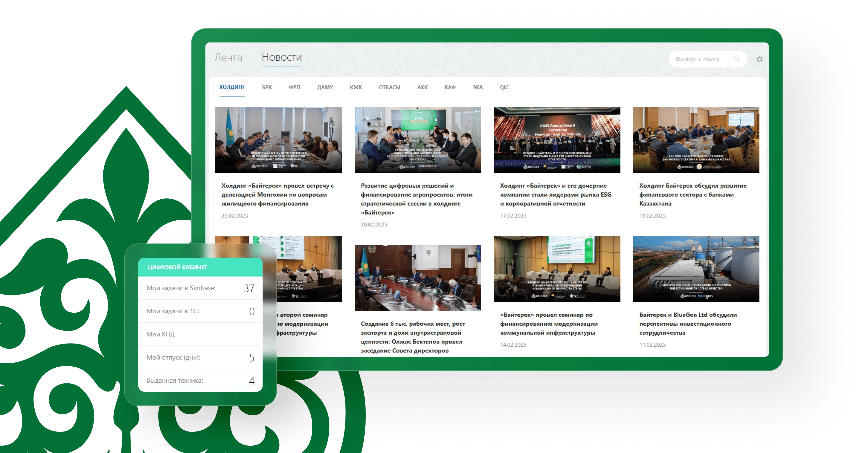Open thumbnail of Совет директоров meeting
Image resolution: width=868 pixels, height=453 pixels.
click(x=417, y=277)
